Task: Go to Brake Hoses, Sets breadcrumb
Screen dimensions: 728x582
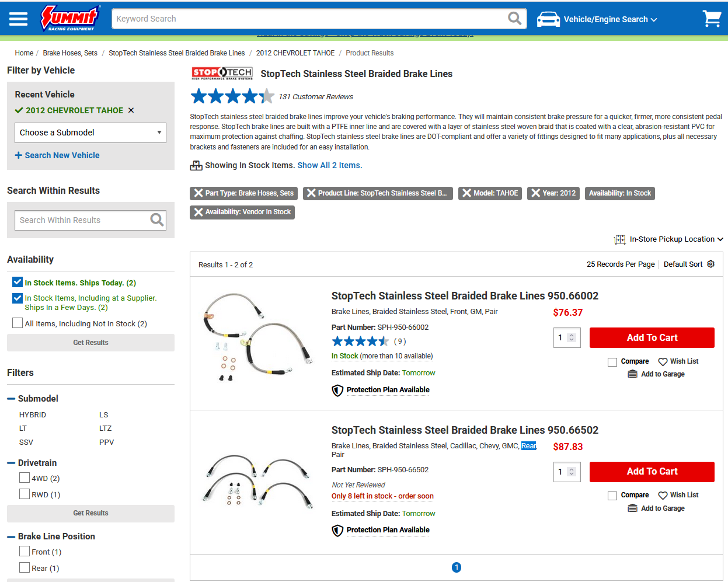Action: click(x=70, y=53)
